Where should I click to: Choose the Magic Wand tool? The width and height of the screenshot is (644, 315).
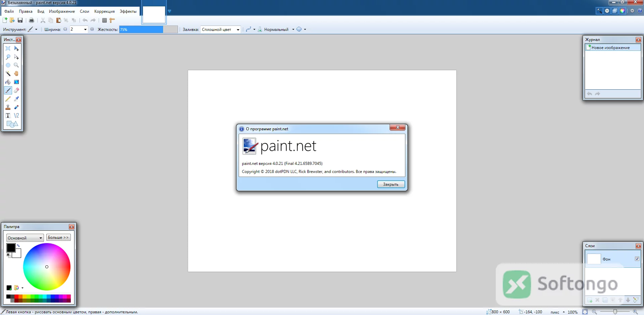point(8,74)
